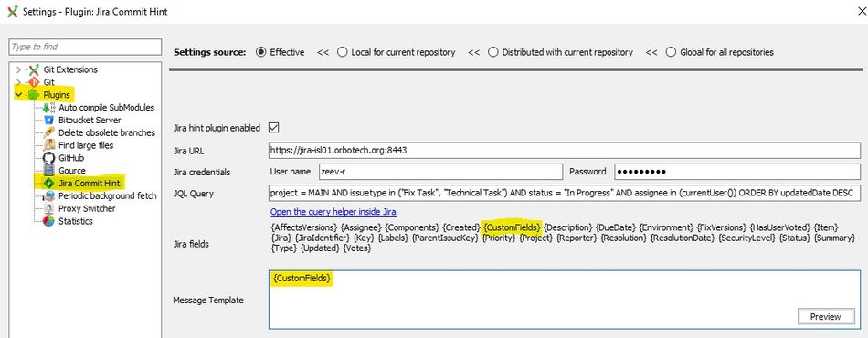Select Jira Commit Hint in tree

click(x=90, y=183)
